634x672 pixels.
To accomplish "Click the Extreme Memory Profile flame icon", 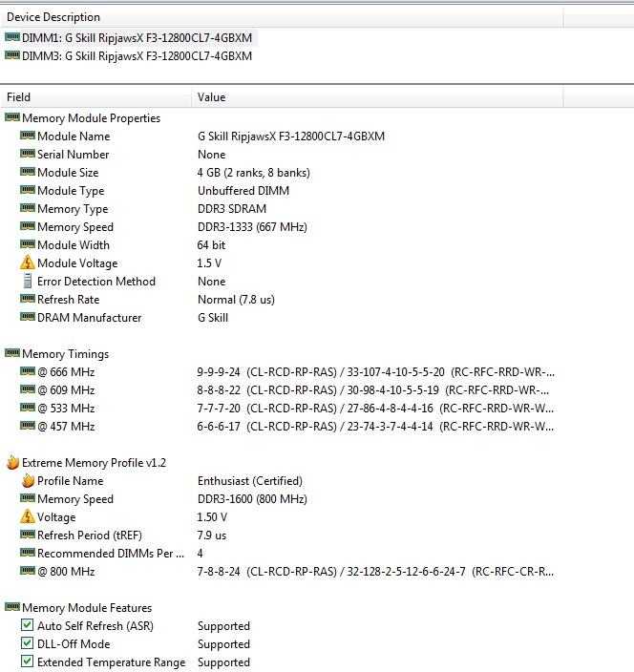I will click(12, 462).
